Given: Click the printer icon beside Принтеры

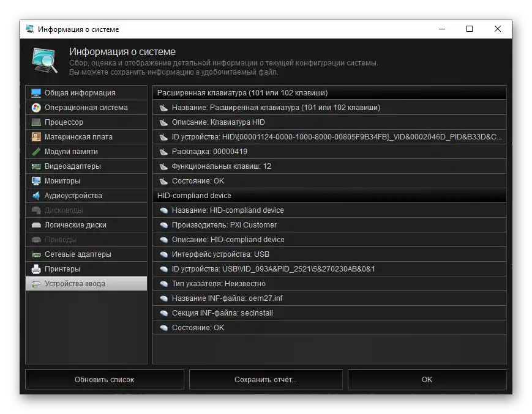Looking at the screenshot, I should (x=36, y=269).
